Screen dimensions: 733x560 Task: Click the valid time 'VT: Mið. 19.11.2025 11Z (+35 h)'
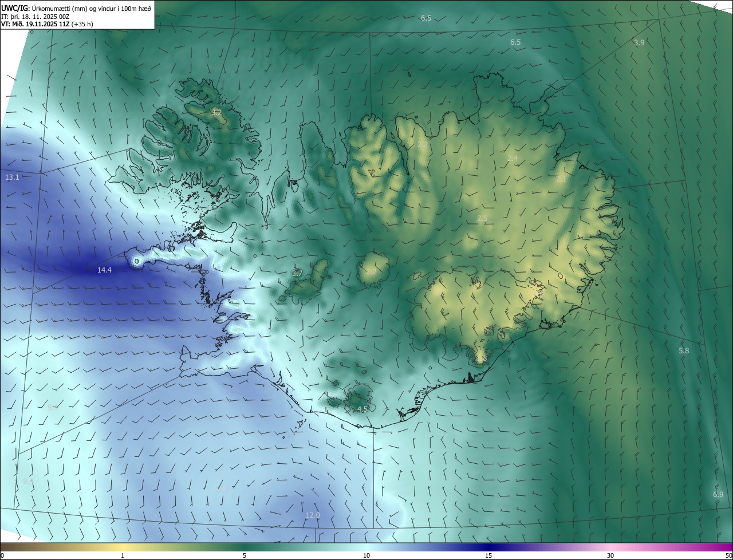coord(47,24)
